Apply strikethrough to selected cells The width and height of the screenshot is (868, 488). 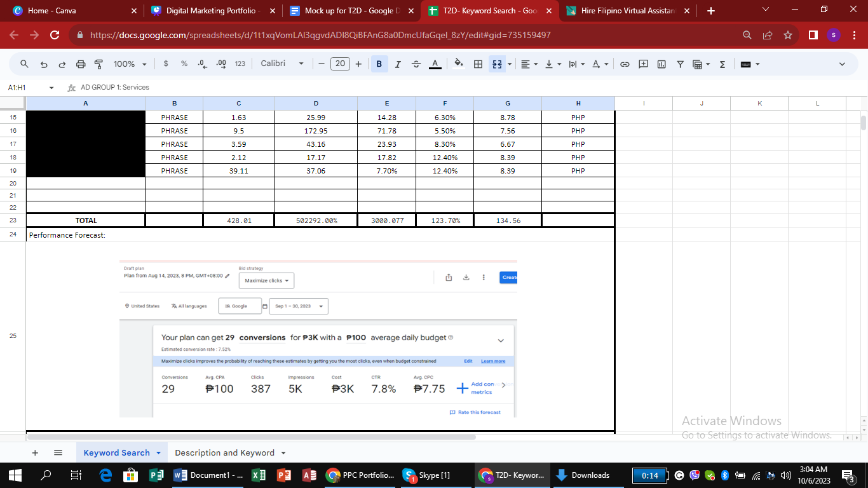(x=416, y=64)
